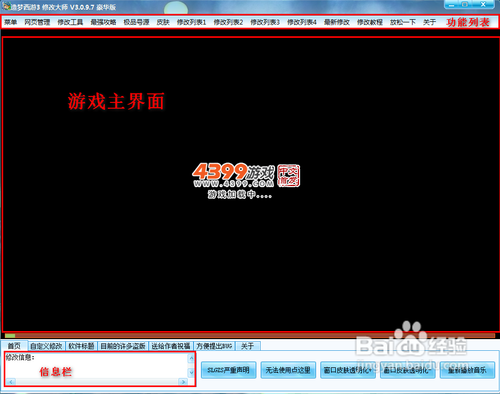Switch to the 送给作者祝福 tab

tap(171, 346)
